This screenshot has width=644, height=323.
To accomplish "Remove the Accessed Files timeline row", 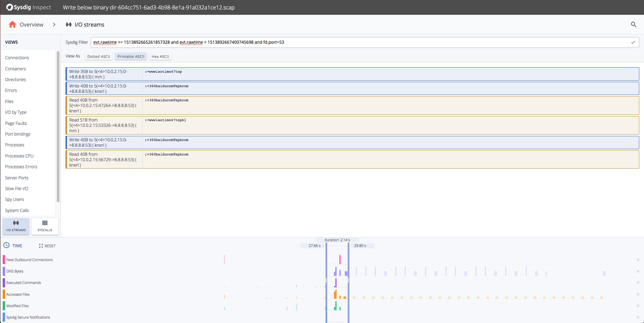I will 638,294.
